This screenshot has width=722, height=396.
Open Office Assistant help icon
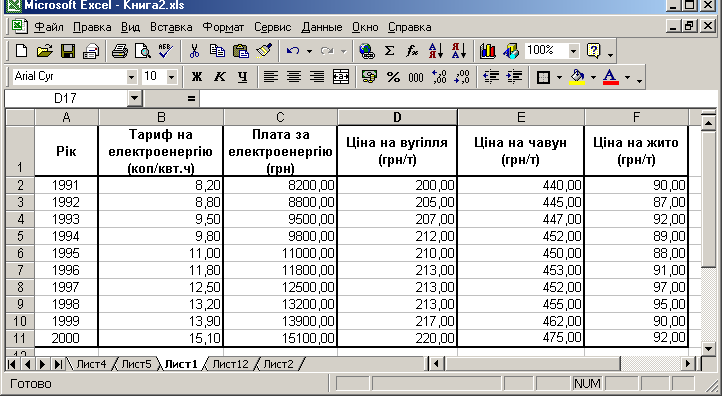click(594, 51)
